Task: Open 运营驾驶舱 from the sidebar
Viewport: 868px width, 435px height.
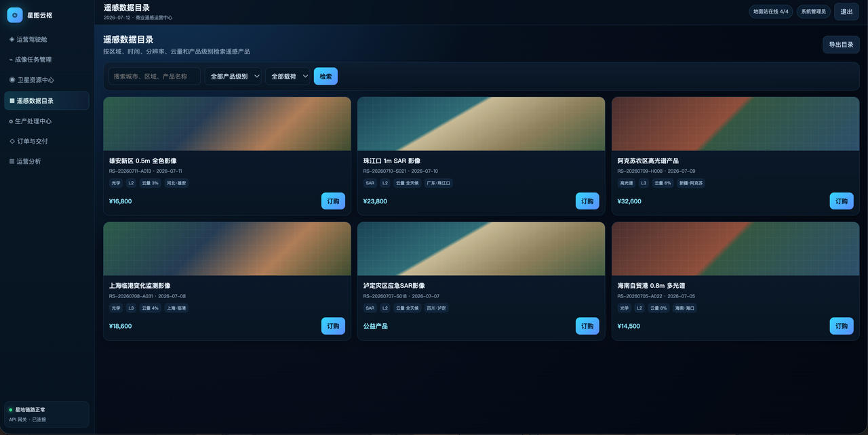Action: tap(46, 39)
